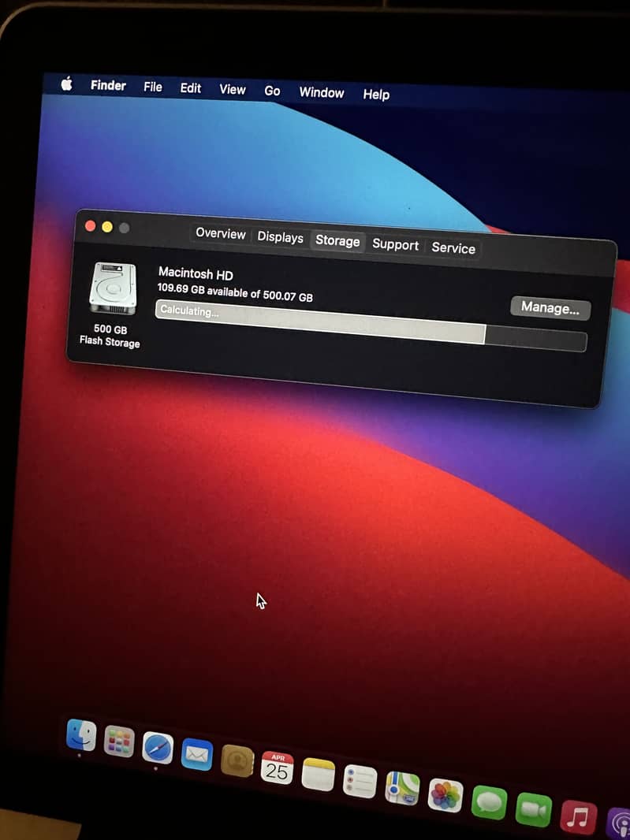Open Reminders from the Dock
630x840 pixels.
coord(360,782)
